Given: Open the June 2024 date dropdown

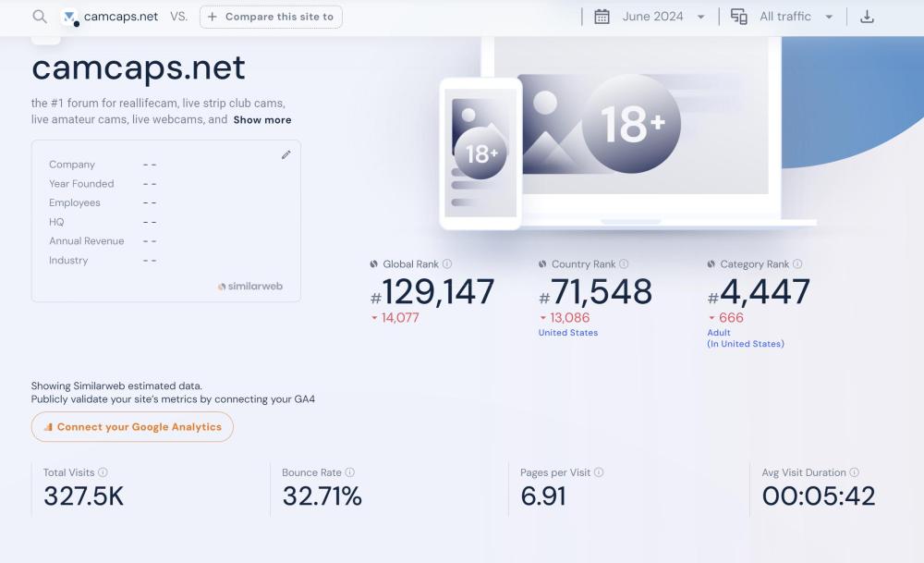Looking at the screenshot, I should tap(663, 17).
